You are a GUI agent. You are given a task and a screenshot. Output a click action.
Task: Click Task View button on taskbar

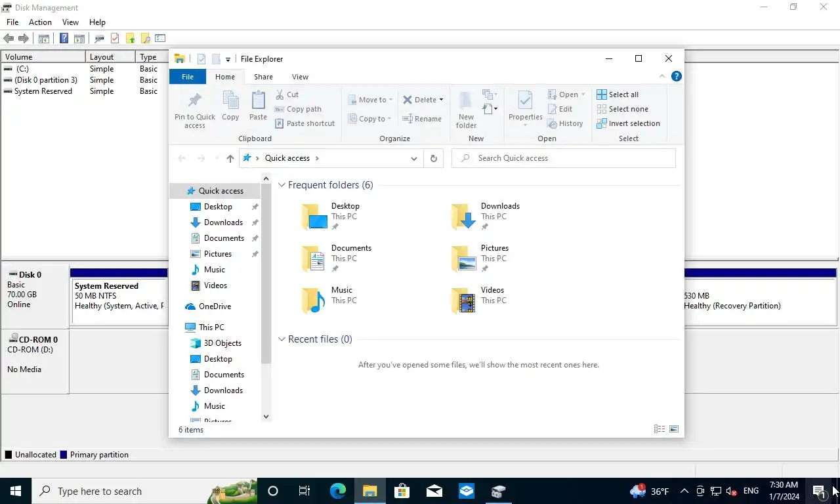(304, 491)
